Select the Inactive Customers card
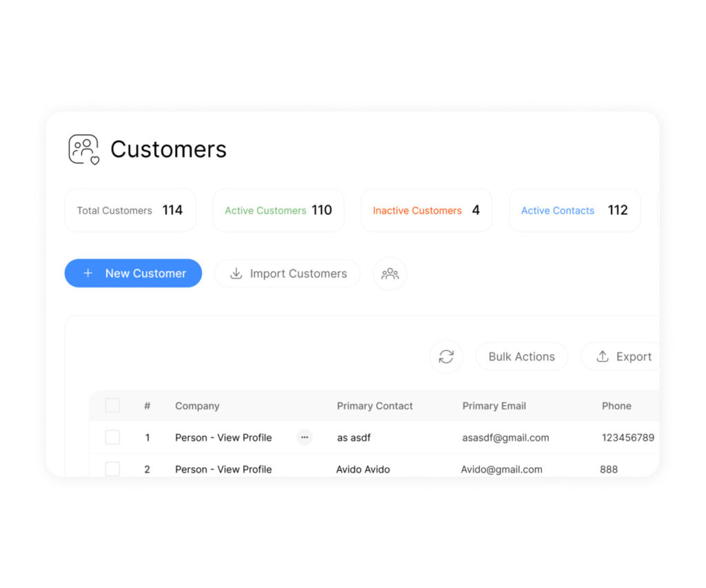The width and height of the screenshot is (706, 588). pyautogui.click(x=426, y=210)
